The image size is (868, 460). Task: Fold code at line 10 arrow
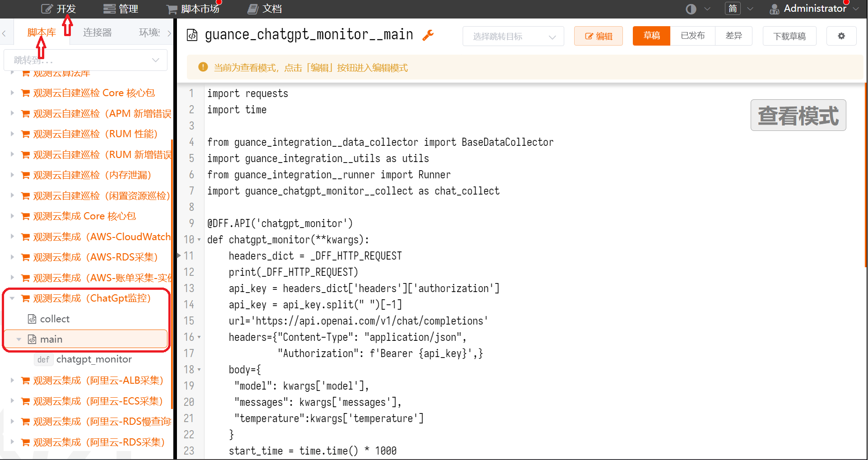pyautogui.click(x=199, y=240)
